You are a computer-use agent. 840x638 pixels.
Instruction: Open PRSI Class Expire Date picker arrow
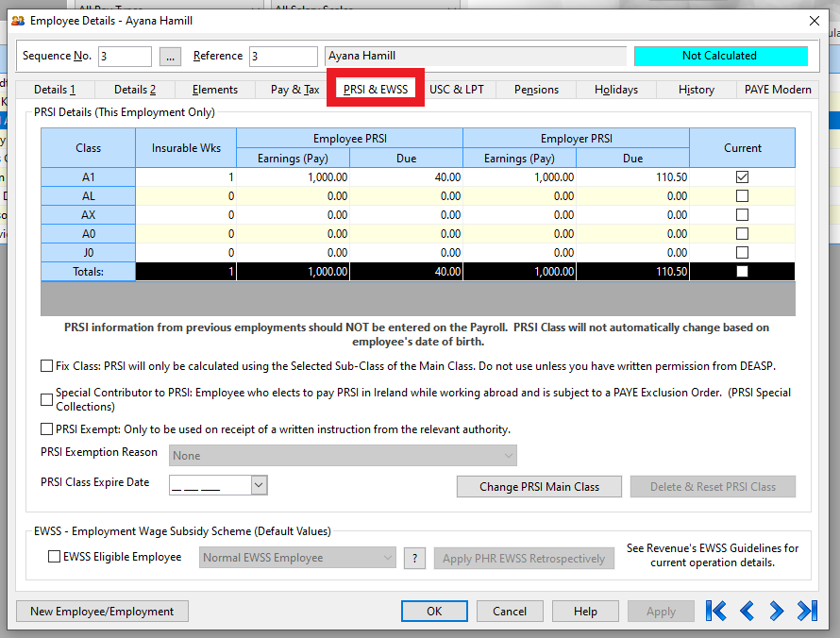pyautogui.click(x=259, y=485)
